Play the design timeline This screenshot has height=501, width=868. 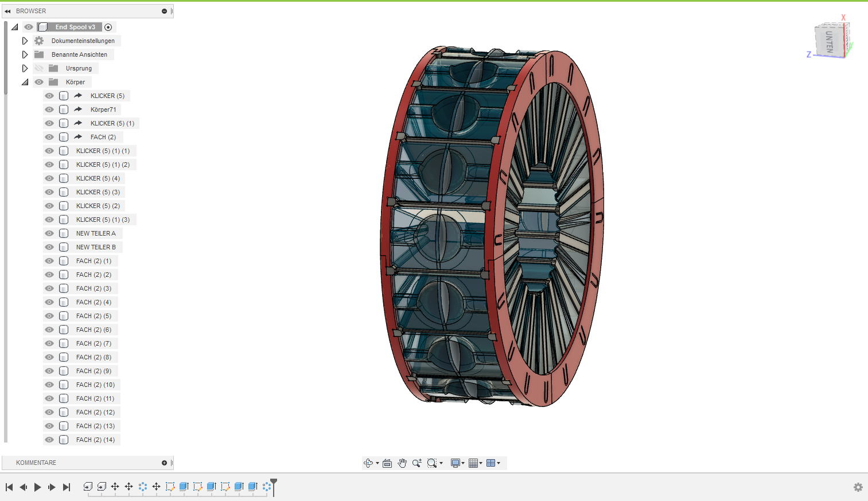coord(37,487)
